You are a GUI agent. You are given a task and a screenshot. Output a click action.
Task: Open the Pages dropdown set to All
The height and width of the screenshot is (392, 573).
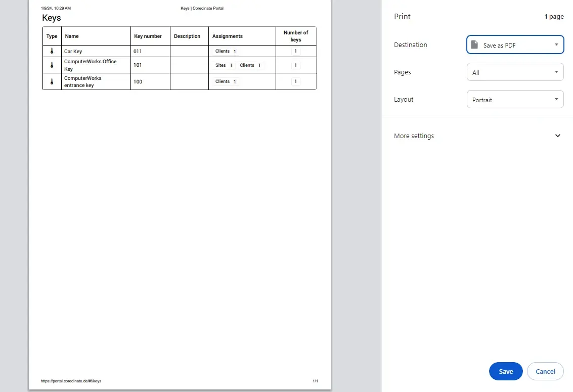[515, 72]
